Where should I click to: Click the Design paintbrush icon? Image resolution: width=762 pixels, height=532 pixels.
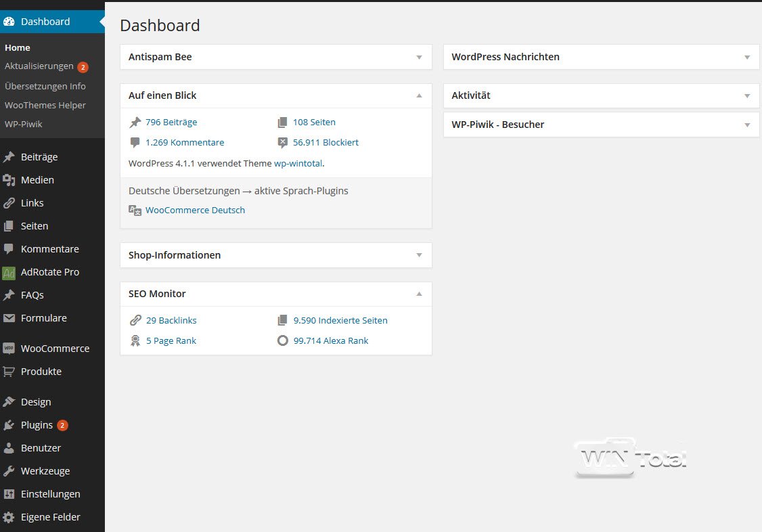click(x=9, y=402)
